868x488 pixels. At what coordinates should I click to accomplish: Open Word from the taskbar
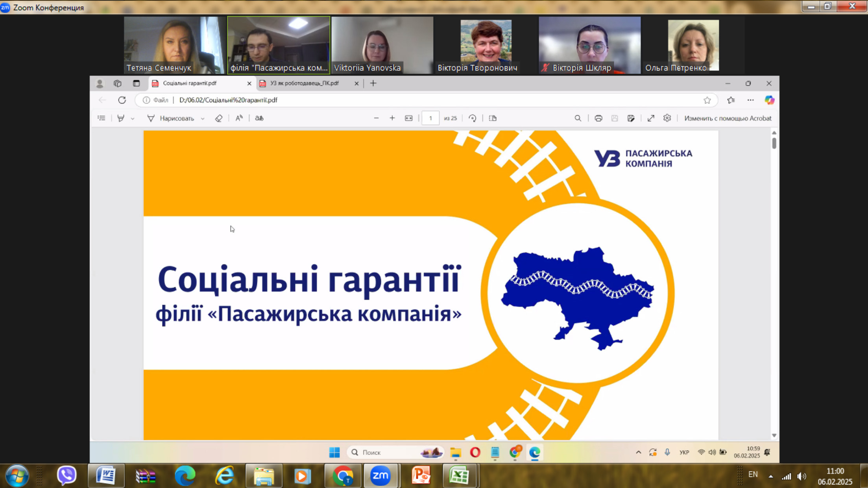[106, 475]
